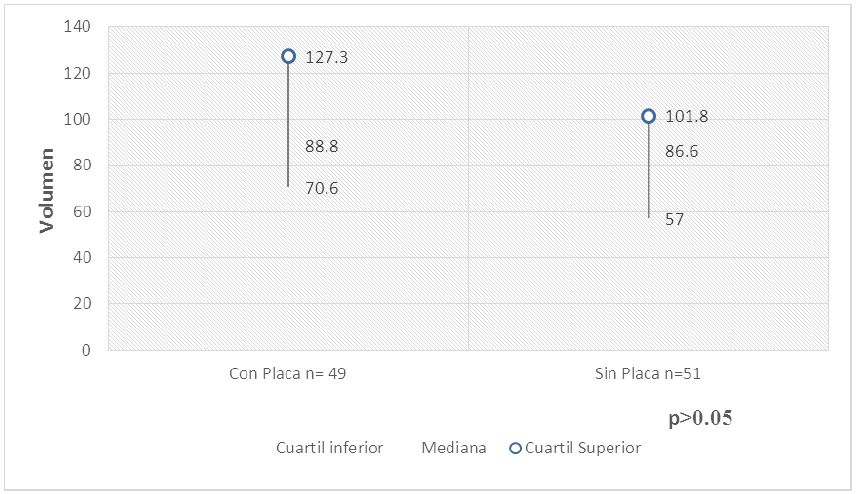The image size is (856, 494).
Task: Click the Sin Placa n=51 category label
Action: click(648, 373)
